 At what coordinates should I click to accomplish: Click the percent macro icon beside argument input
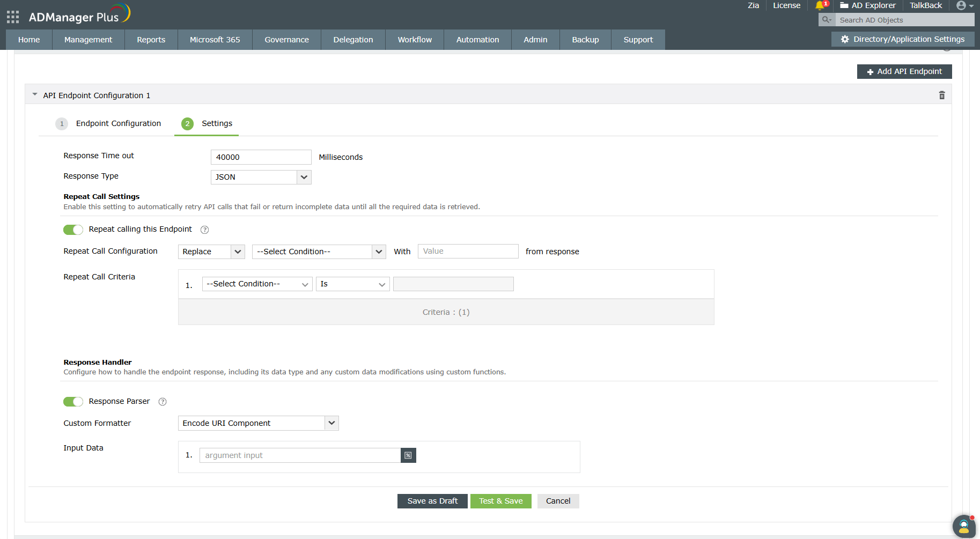click(408, 455)
